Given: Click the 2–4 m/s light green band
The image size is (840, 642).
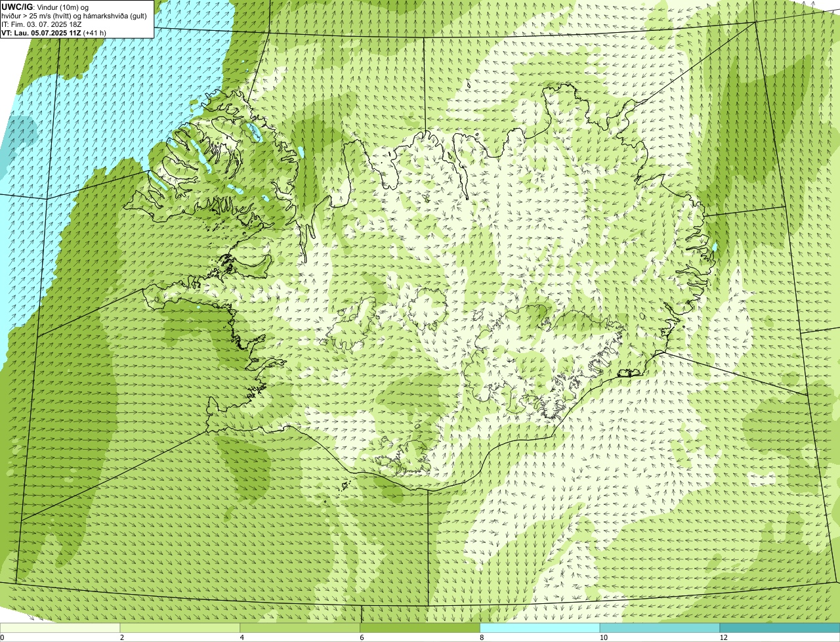Looking at the screenshot, I should (x=180, y=628).
